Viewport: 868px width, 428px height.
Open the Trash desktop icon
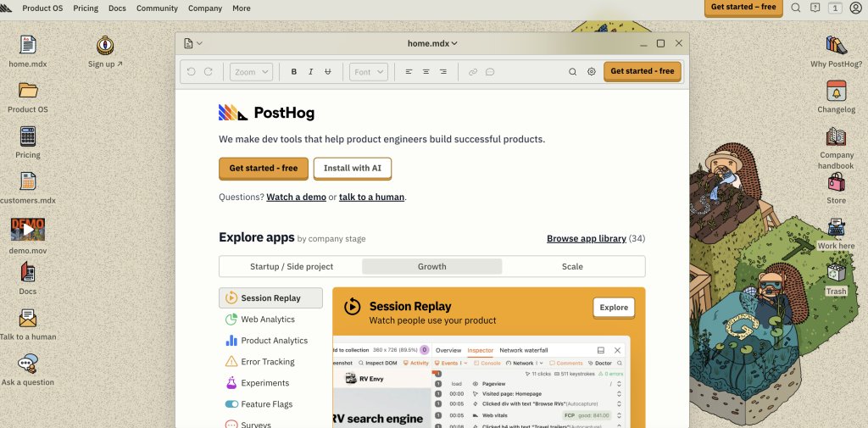click(x=837, y=273)
